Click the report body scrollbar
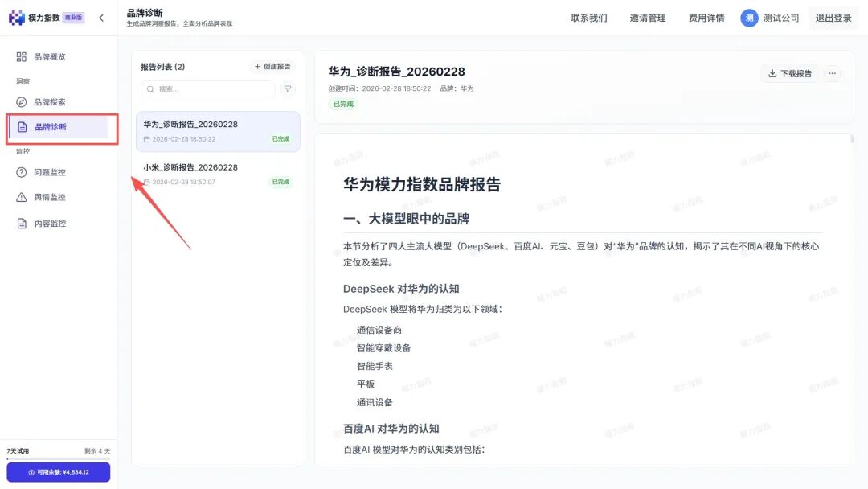Image resolution: width=868 pixels, height=489 pixels. (x=852, y=139)
